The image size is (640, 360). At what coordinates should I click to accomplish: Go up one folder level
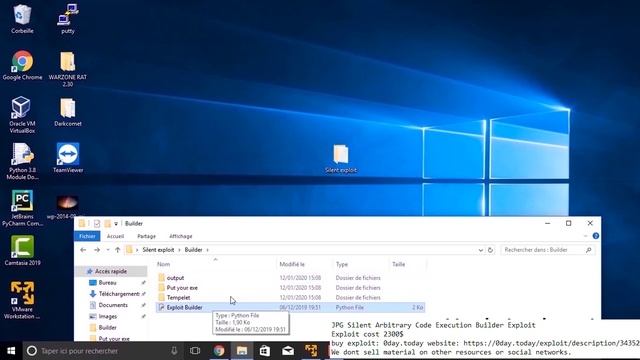(x=118, y=250)
